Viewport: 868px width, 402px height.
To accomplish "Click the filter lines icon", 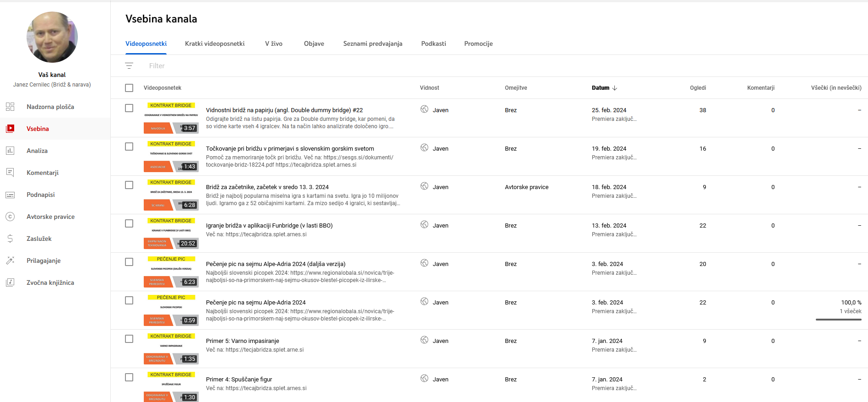I will point(129,66).
